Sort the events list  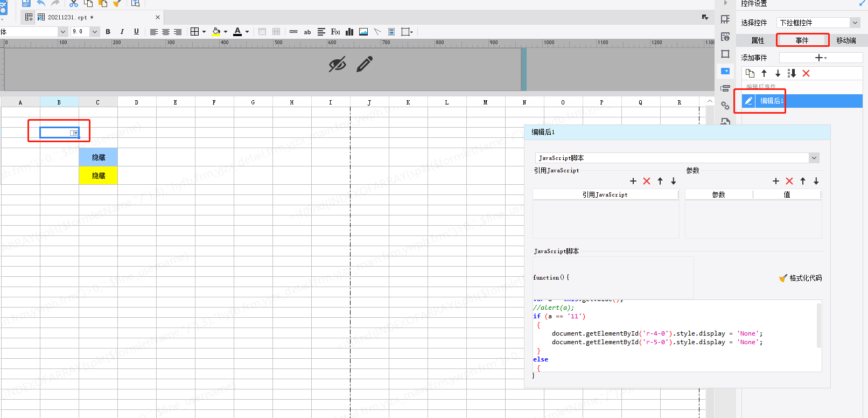792,73
